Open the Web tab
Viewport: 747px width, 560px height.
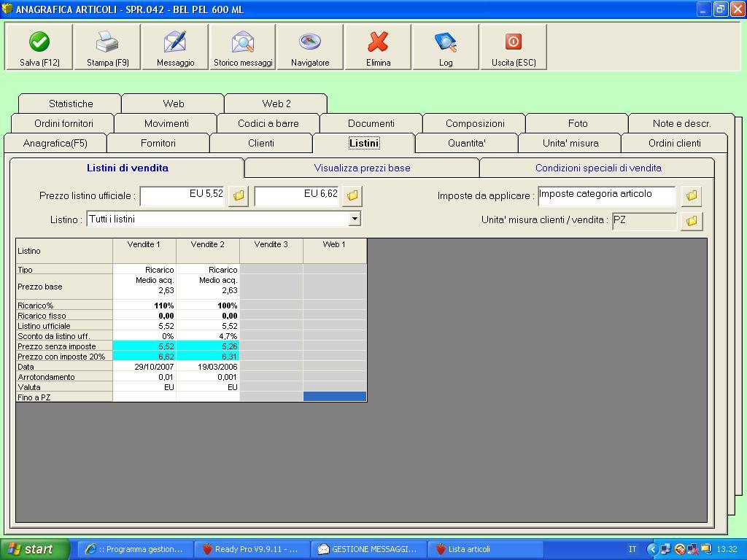[174, 104]
